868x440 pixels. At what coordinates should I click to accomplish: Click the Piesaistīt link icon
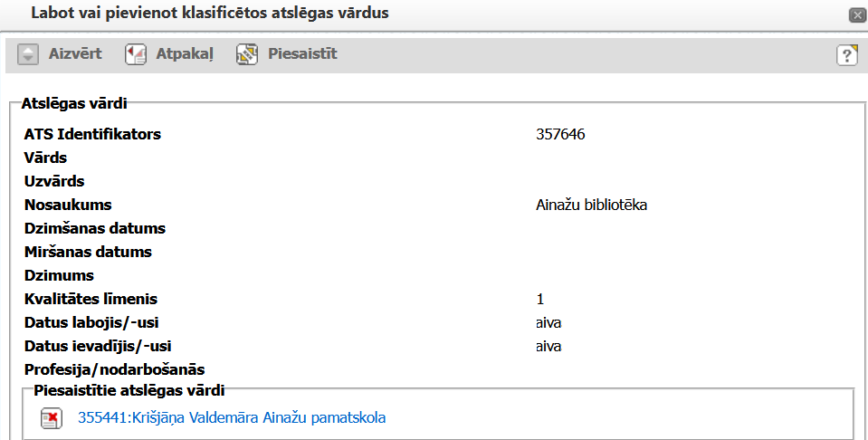247,54
